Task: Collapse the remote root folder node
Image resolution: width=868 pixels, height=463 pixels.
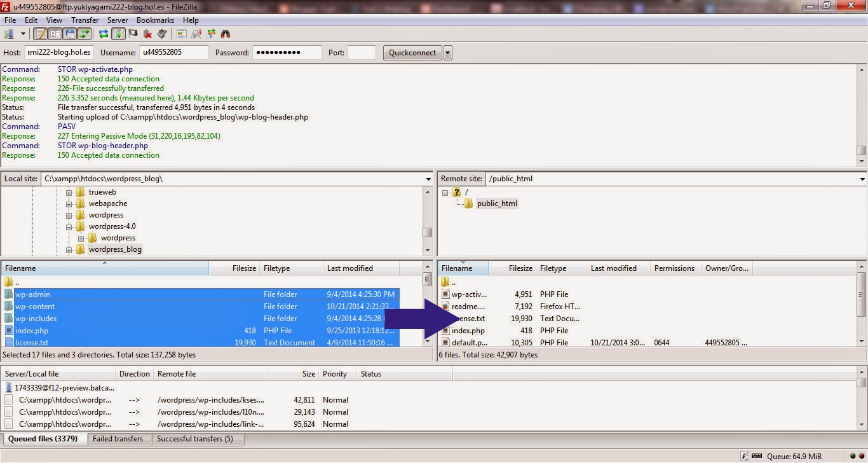Action: pyautogui.click(x=445, y=192)
